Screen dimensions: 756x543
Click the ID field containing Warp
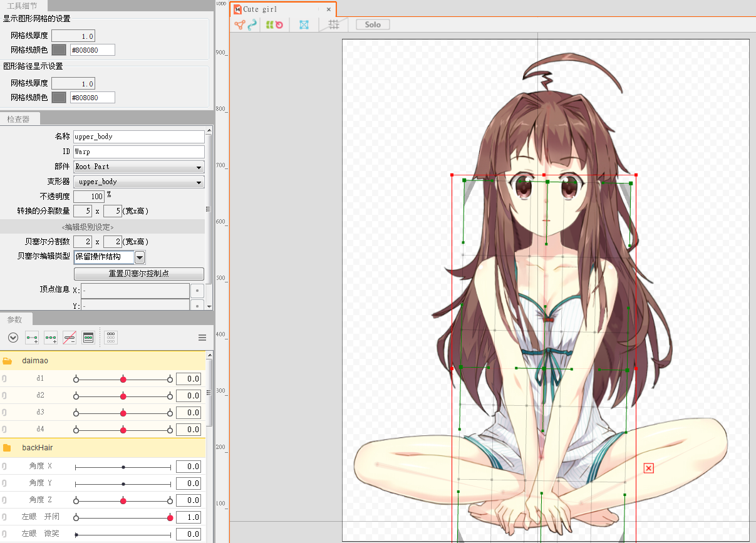tap(139, 152)
